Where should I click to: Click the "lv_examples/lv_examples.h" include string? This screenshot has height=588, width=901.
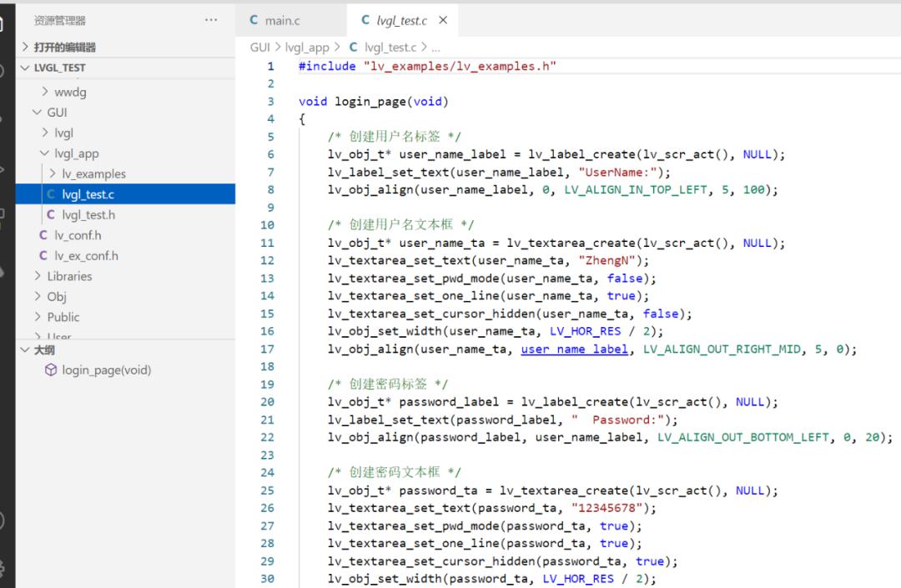[460, 66]
